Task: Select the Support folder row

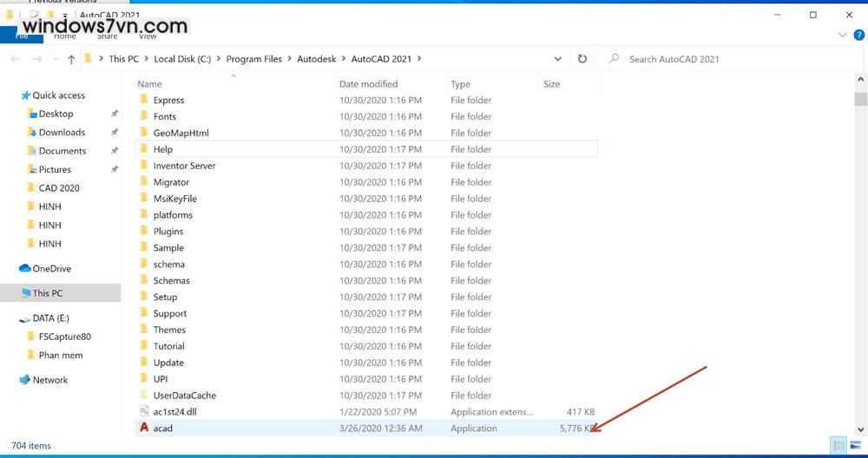Action: 366,313
